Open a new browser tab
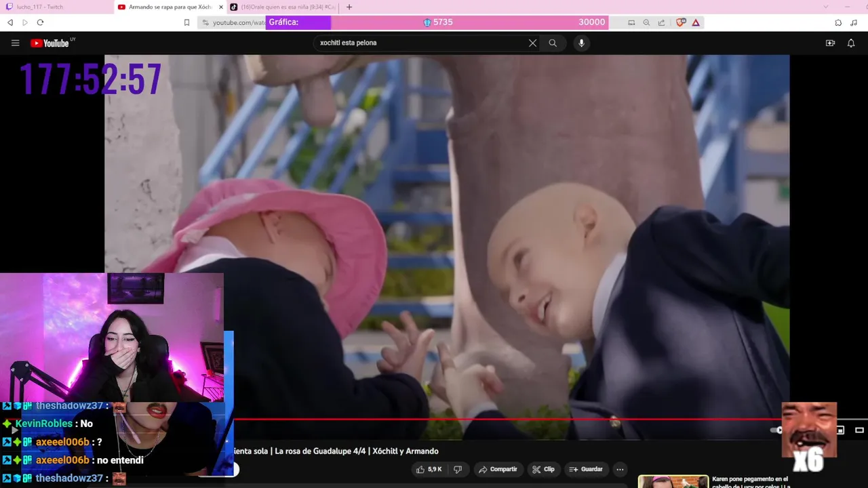Screen dimensions: 868x488 pos(349,7)
